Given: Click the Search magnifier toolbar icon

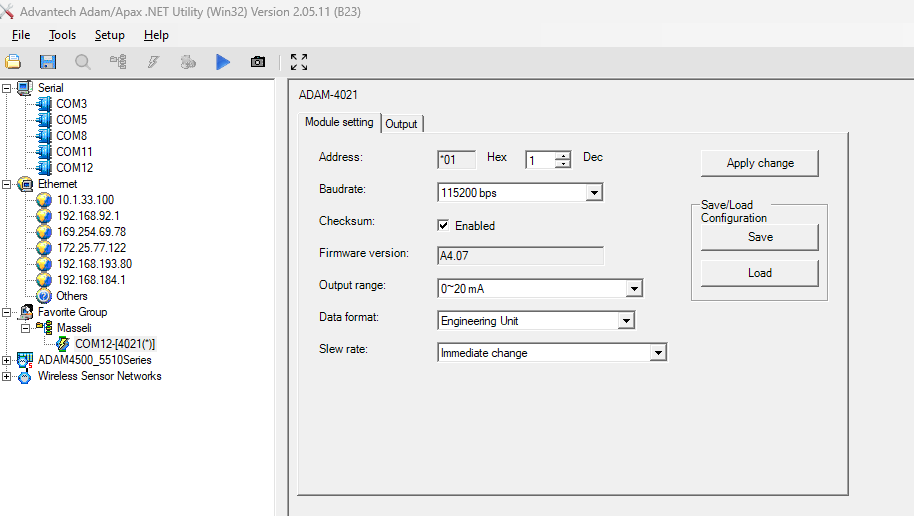Looking at the screenshot, I should (x=83, y=62).
